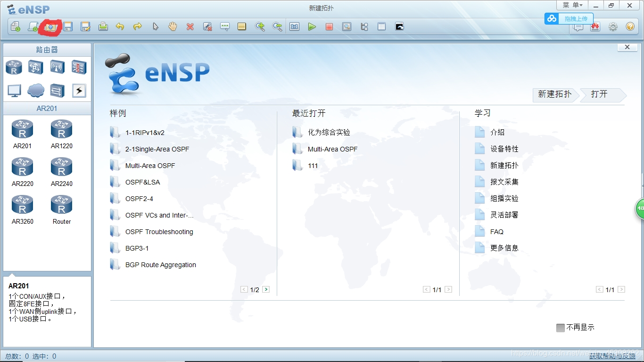Viewport: 644px width, 362px height.
Task: Select the Cloud device category icon
Action: pos(36,90)
